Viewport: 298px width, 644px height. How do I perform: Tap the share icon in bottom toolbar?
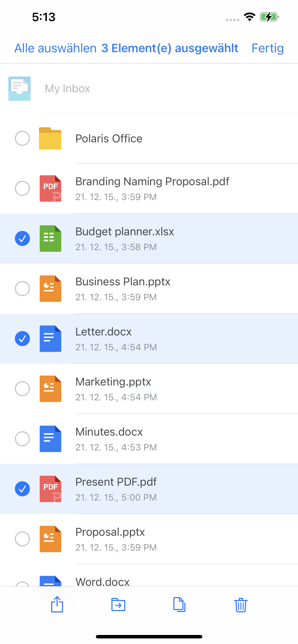click(x=57, y=604)
